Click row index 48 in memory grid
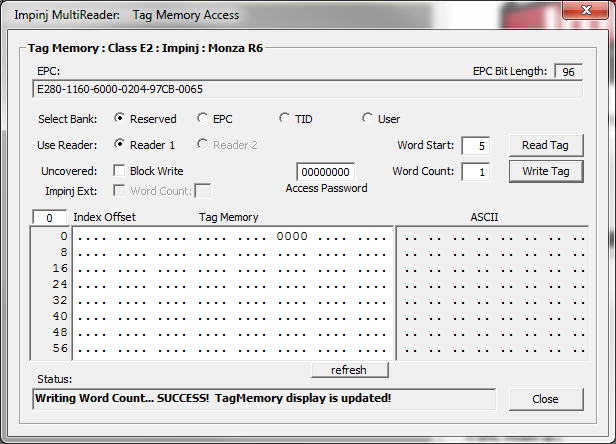616x444 pixels. [x=60, y=332]
